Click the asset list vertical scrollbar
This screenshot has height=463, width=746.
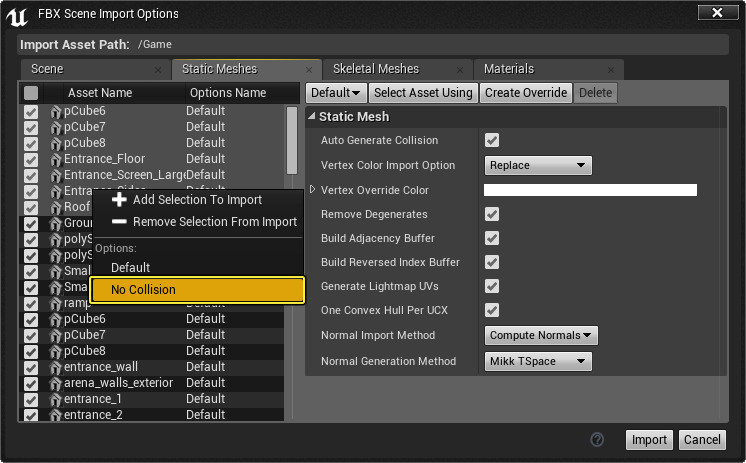tap(292, 140)
